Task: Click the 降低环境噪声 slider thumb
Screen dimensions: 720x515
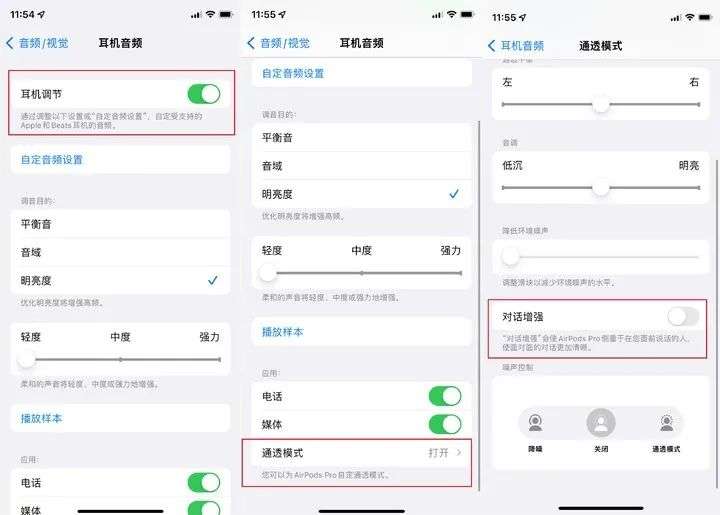Action: pyautogui.click(x=510, y=256)
